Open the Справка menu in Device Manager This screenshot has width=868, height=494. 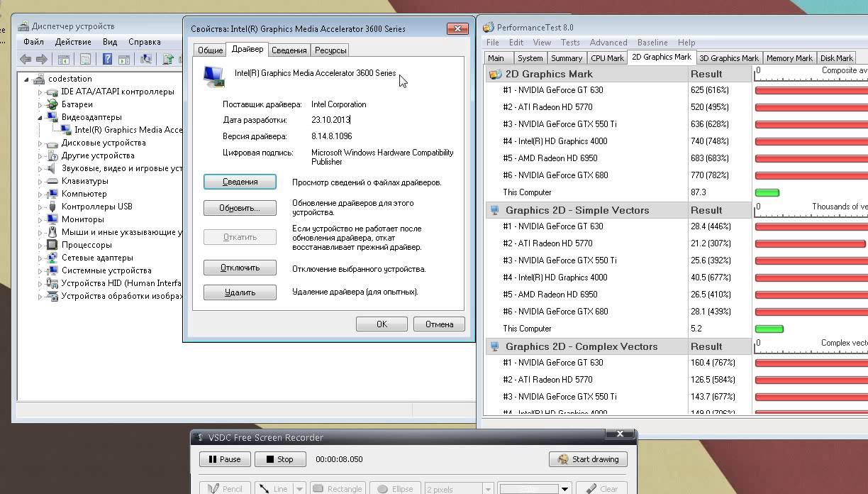coord(145,42)
